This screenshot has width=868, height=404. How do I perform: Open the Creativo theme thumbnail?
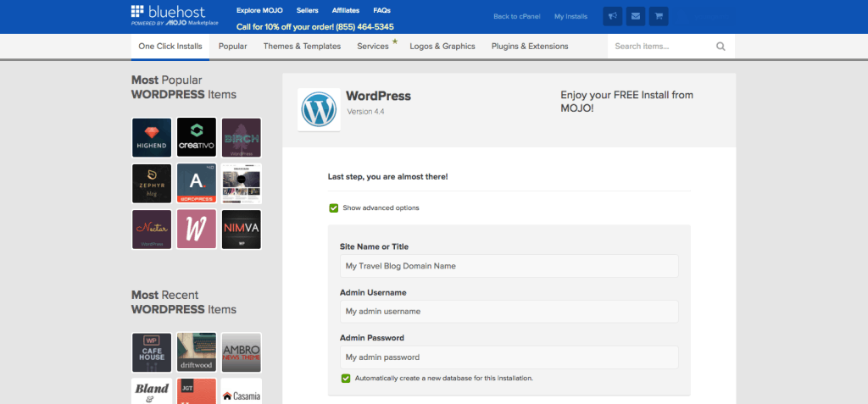pos(197,137)
